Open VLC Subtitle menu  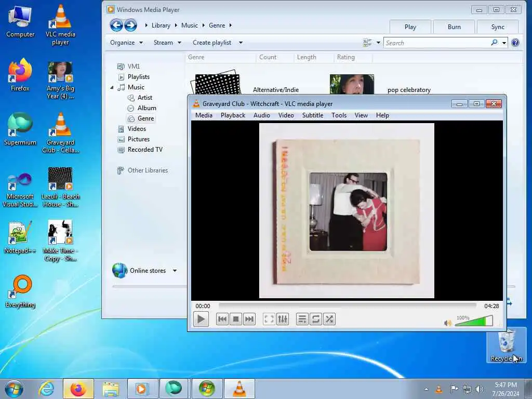[312, 115]
